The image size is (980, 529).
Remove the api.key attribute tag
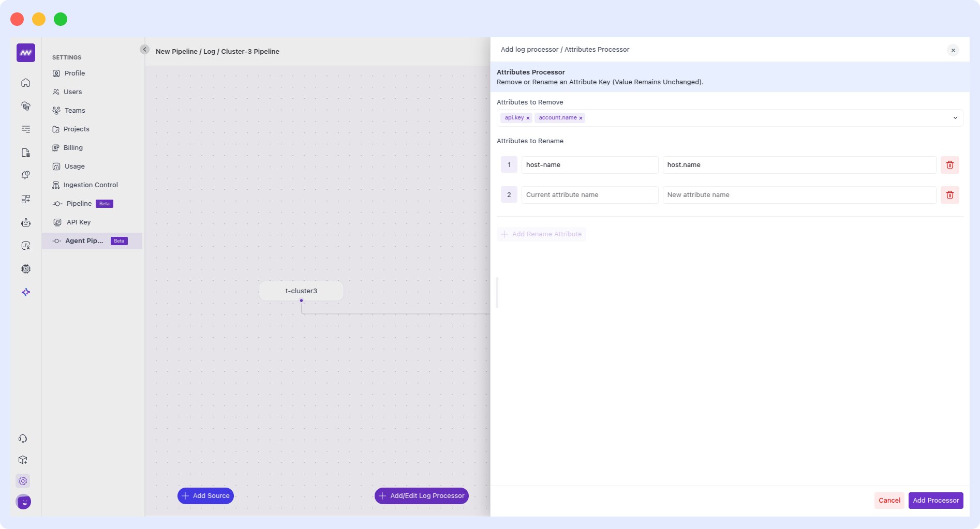point(528,118)
